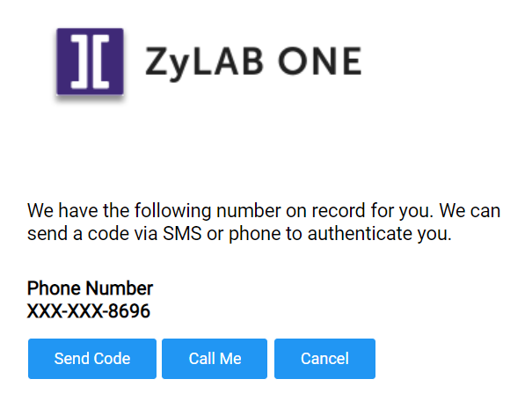Click the word 'Number' in the bold label
Screen dimensions: 532x401
[x=119, y=288]
